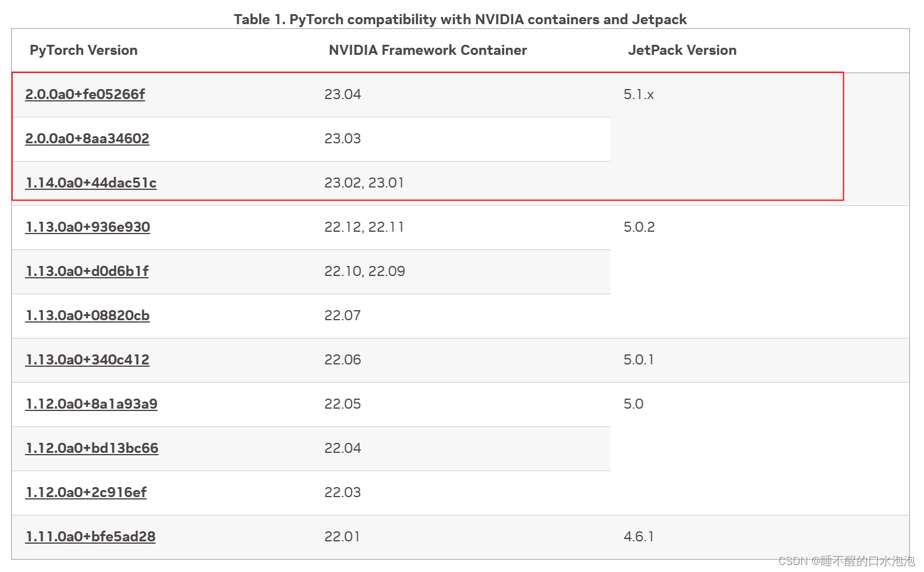The width and height of the screenshot is (924, 572).
Task: Open the 2.0.0a0+fe05266f PyTorch version link
Action: [x=85, y=94]
